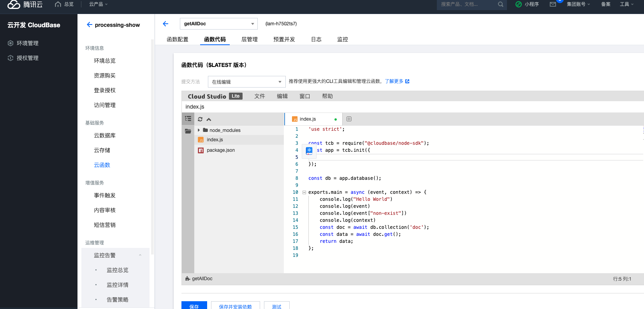Open the 工具 dropdown
The width and height of the screenshot is (644, 309).
(x=627, y=4)
